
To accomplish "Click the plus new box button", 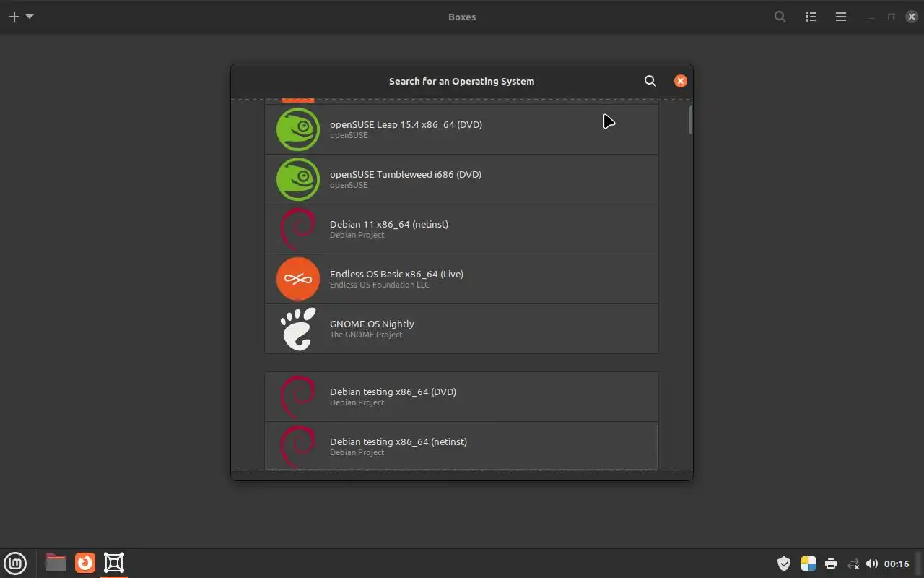I will pyautogui.click(x=14, y=17).
